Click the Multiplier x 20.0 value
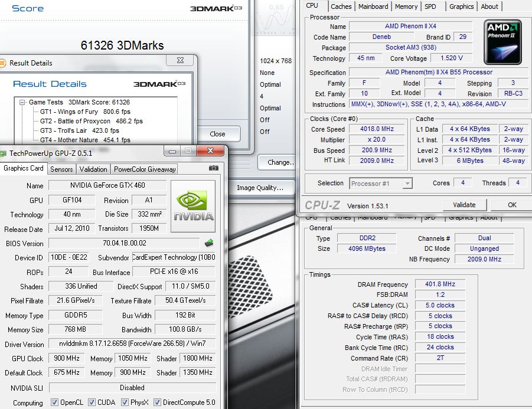This screenshot has height=409, width=532. click(x=377, y=139)
